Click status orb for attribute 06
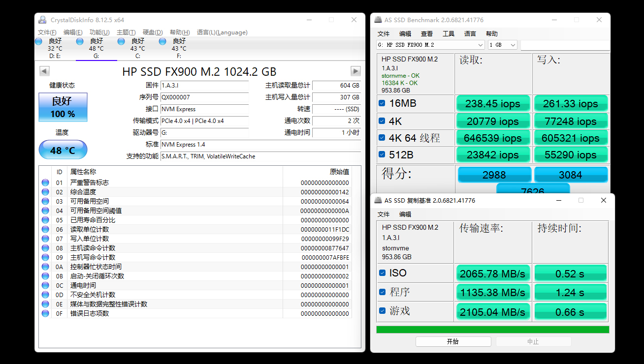This screenshot has height=364, width=644. click(45, 229)
